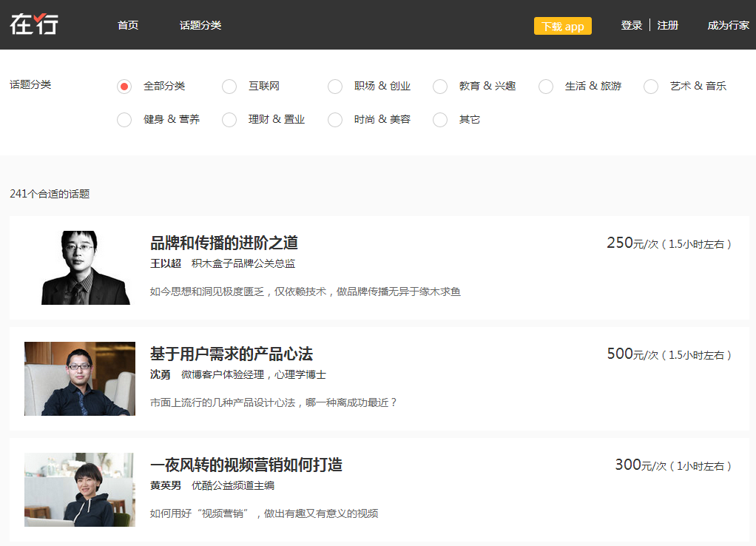Select the 互联网 category radio button
Viewport: 756px width, 546px height.
[229, 87]
